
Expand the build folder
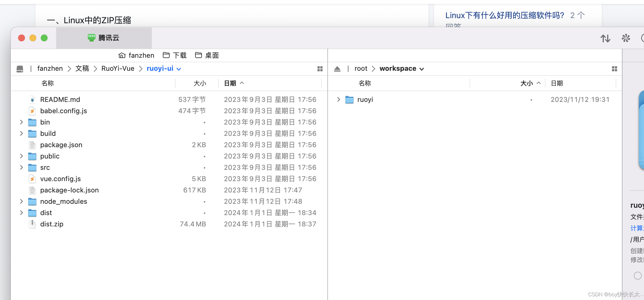(x=22, y=134)
